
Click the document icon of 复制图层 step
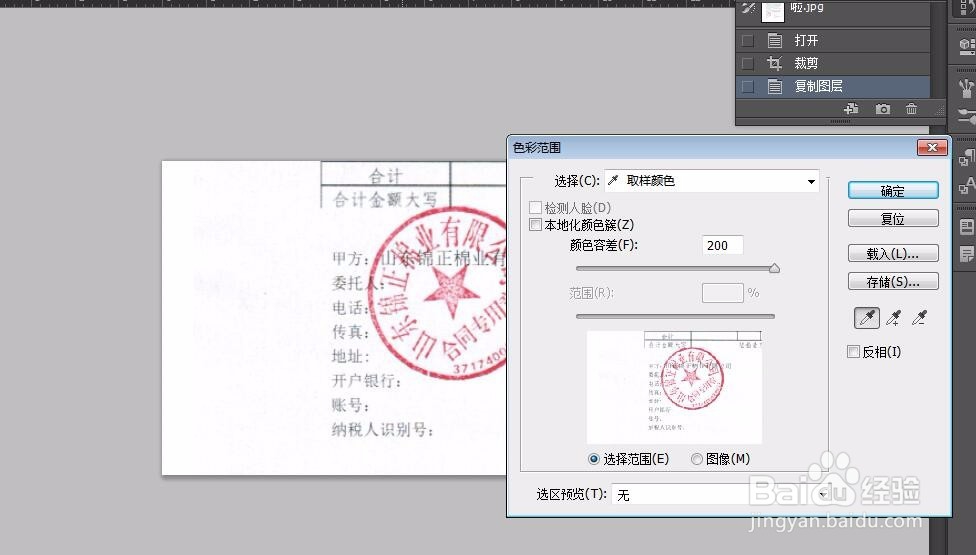tap(775, 86)
